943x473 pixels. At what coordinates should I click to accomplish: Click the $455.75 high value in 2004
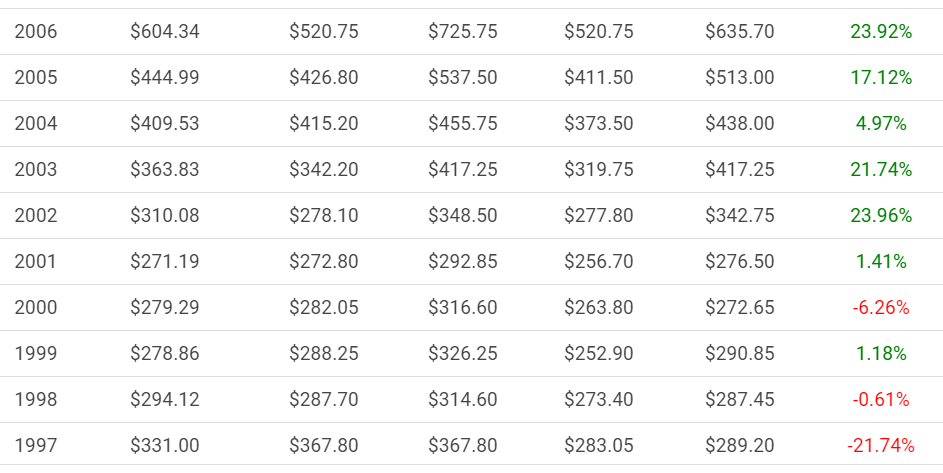tap(462, 123)
